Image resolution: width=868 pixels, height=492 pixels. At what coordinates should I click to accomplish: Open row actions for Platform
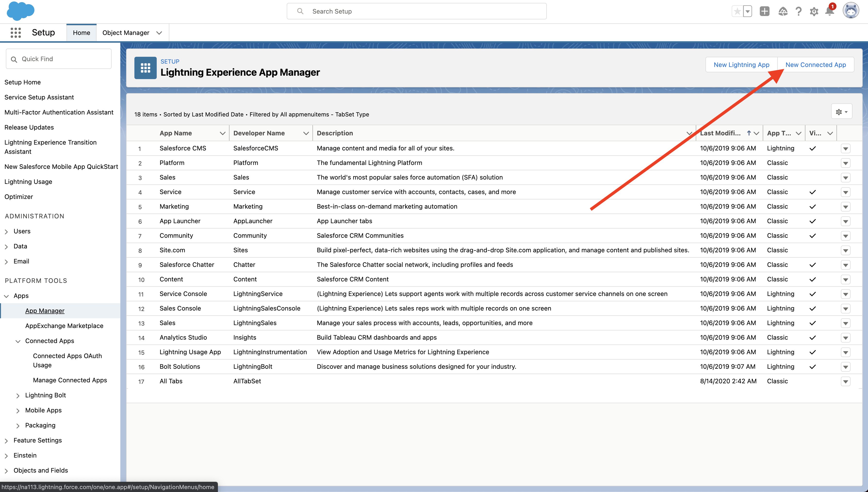pos(845,163)
